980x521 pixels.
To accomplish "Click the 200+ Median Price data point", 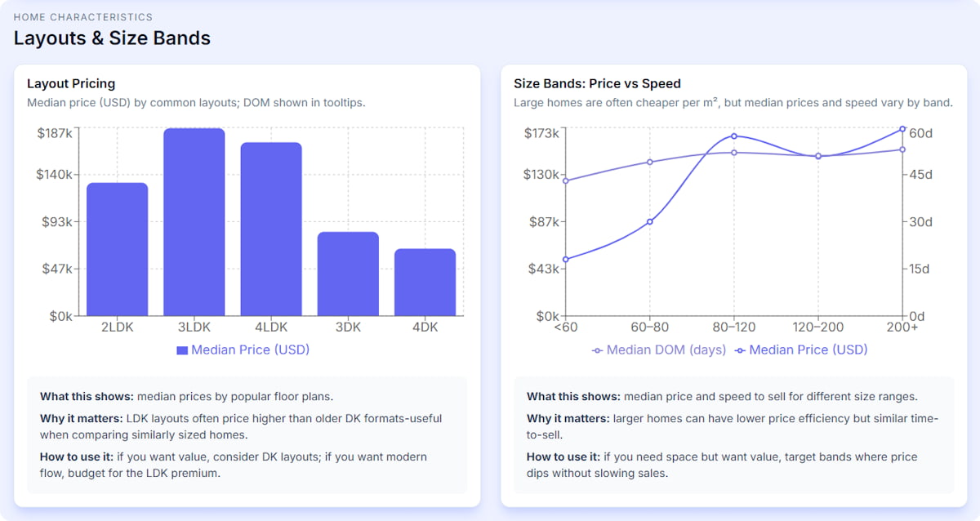I will [902, 129].
